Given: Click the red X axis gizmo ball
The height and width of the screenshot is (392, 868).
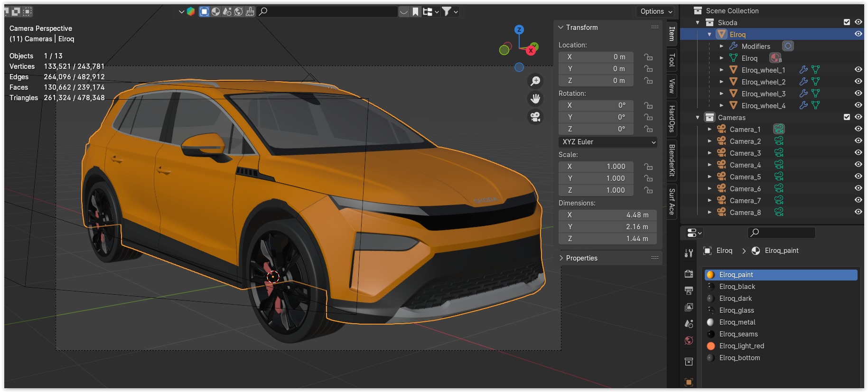Looking at the screenshot, I should tap(531, 50).
